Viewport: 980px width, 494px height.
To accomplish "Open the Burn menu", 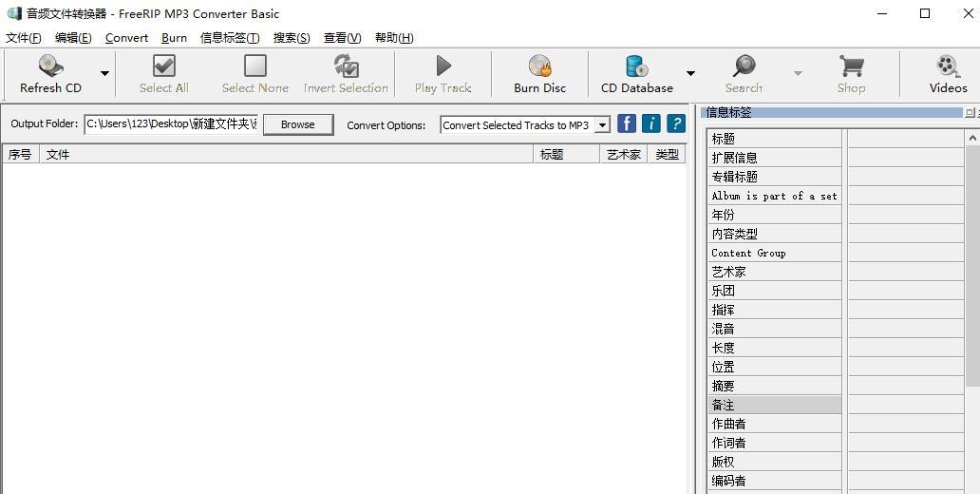I will (174, 37).
